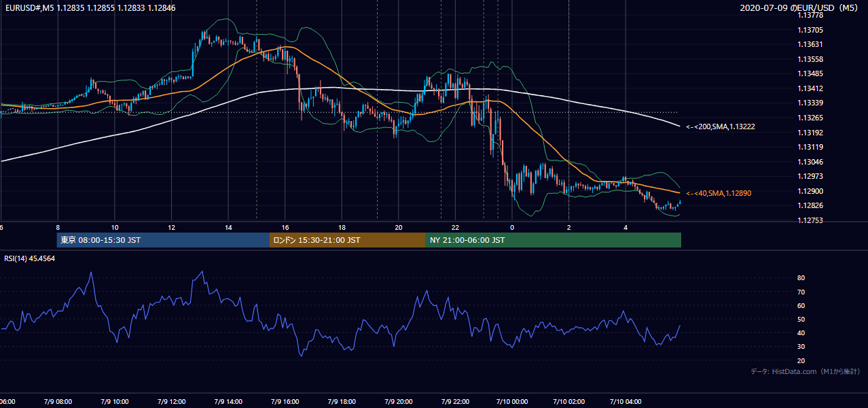Click price axis value 1.13631
This screenshot has width=868, height=408.
pos(810,44)
